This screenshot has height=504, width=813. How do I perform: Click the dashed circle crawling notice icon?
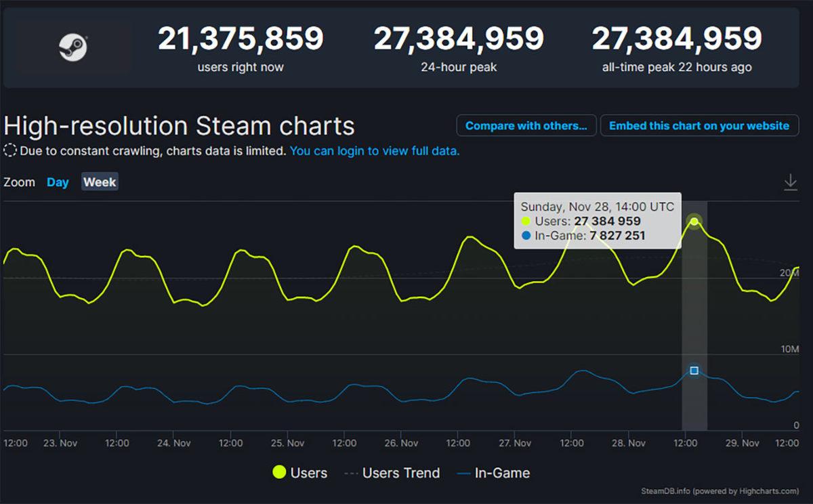(x=9, y=151)
